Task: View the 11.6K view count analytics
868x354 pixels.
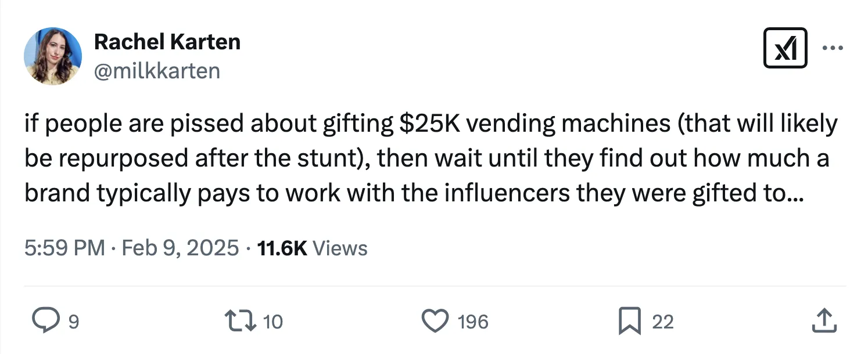Action: pyautogui.click(x=282, y=248)
